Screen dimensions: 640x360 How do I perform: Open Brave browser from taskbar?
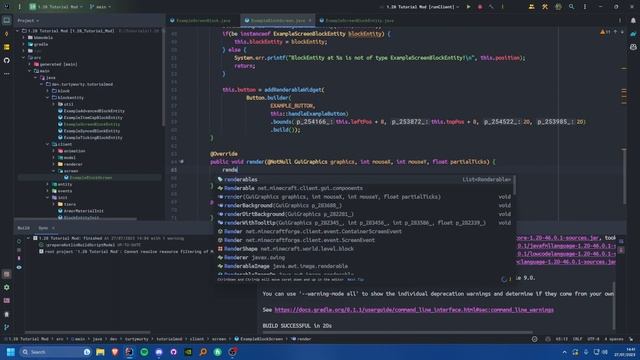[115, 352]
